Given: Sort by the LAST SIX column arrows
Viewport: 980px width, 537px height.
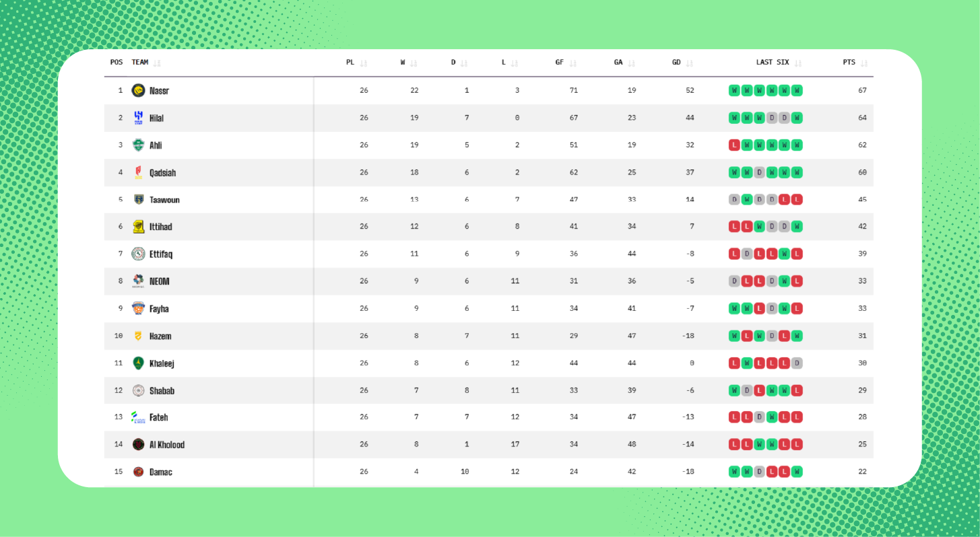Looking at the screenshot, I should pyautogui.click(x=798, y=63).
